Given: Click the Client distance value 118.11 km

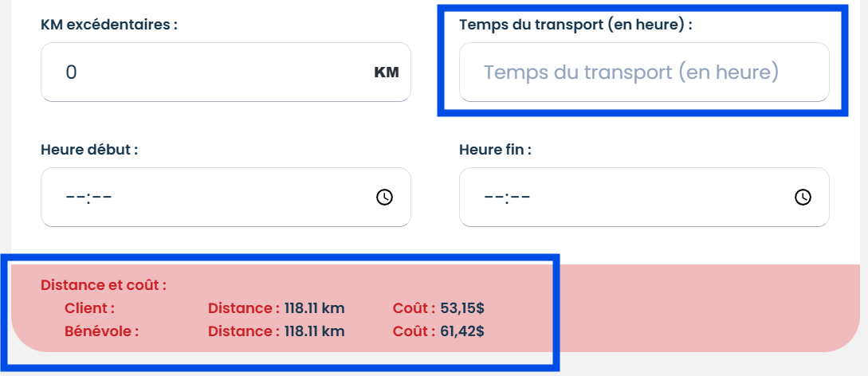Looking at the screenshot, I should point(315,307).
